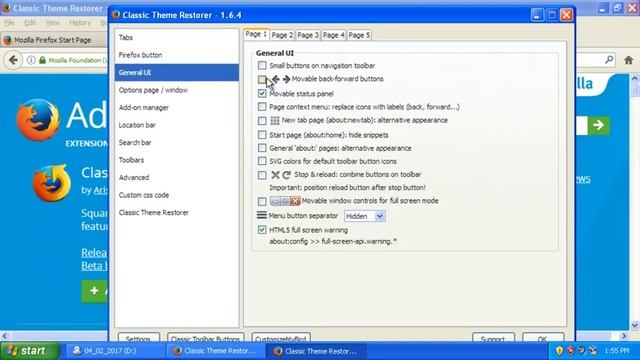Click green arrow go button on page
This screenshot has width=640, height=360.
[598, 125]
